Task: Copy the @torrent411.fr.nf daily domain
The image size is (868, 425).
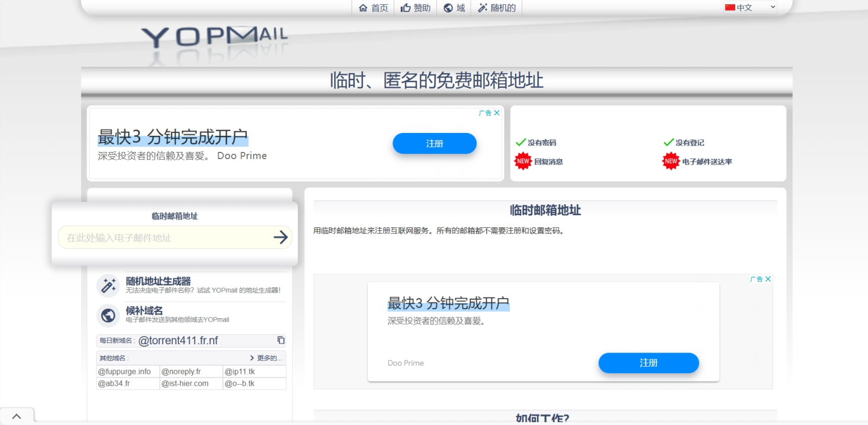Action: [281, 340]
